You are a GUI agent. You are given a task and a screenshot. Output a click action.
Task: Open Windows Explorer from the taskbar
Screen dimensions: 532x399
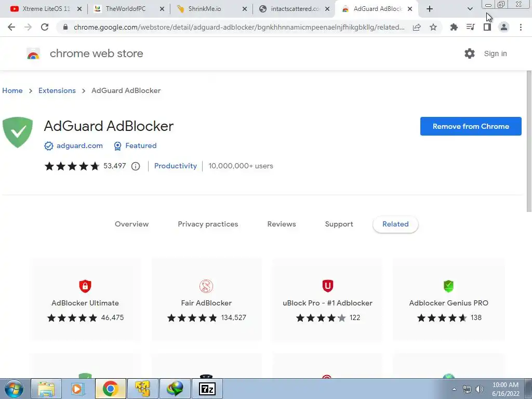[x=46, y=389]
